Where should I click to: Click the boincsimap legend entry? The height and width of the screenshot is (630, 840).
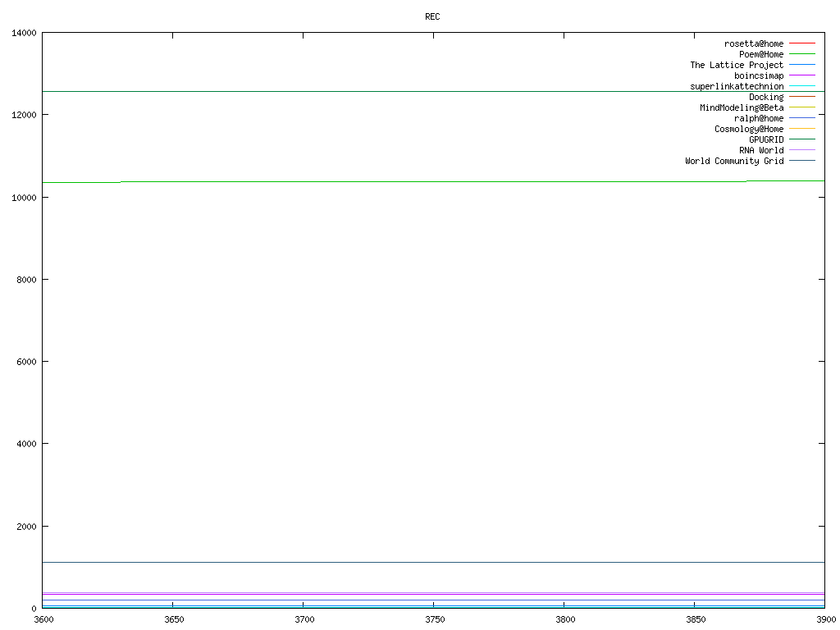pos(759,75)
